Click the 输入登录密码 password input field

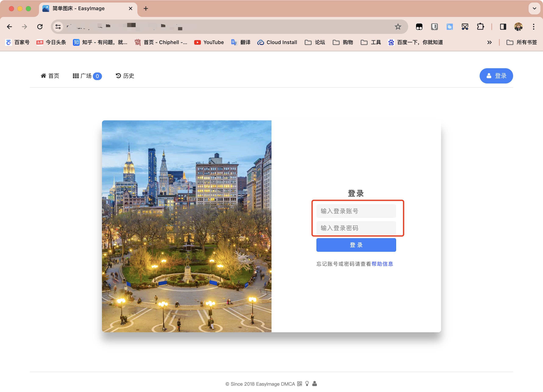(356, 228)
